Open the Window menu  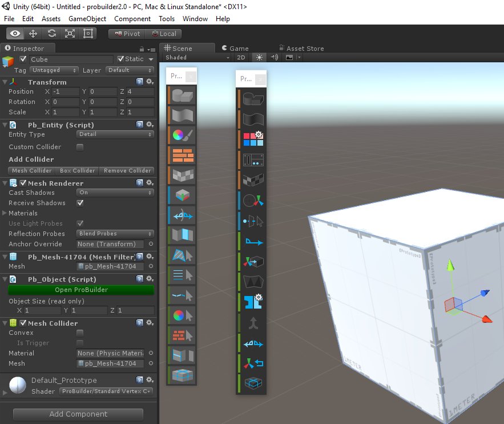(195, 19)
